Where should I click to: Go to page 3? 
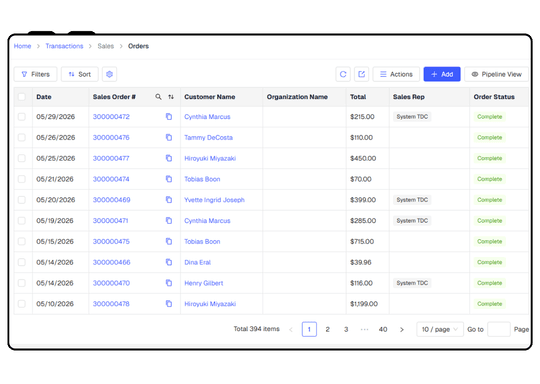pyautogui.click(x=346, y=329)
